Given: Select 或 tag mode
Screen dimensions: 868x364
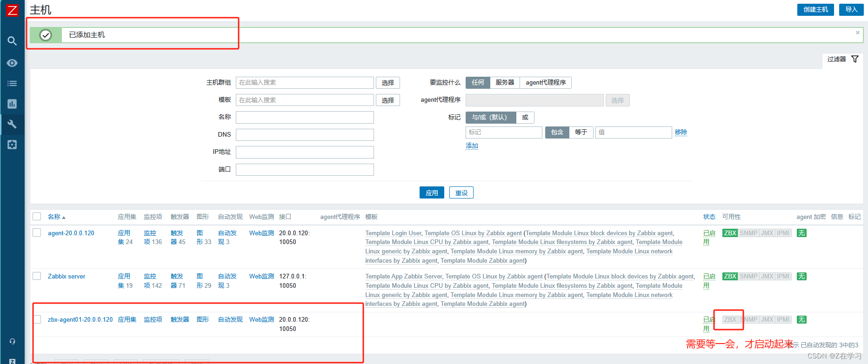Looking at the screenshot, I should [x=525, y=117].
